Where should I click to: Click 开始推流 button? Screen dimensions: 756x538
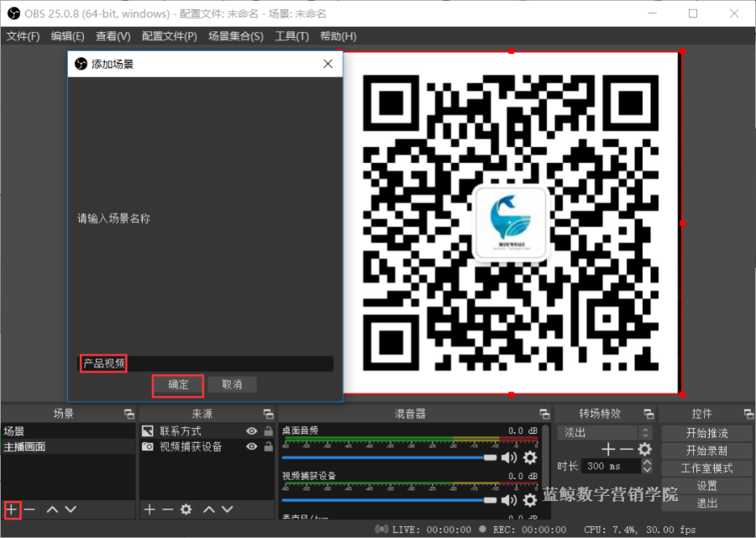[x=706, y=433]
